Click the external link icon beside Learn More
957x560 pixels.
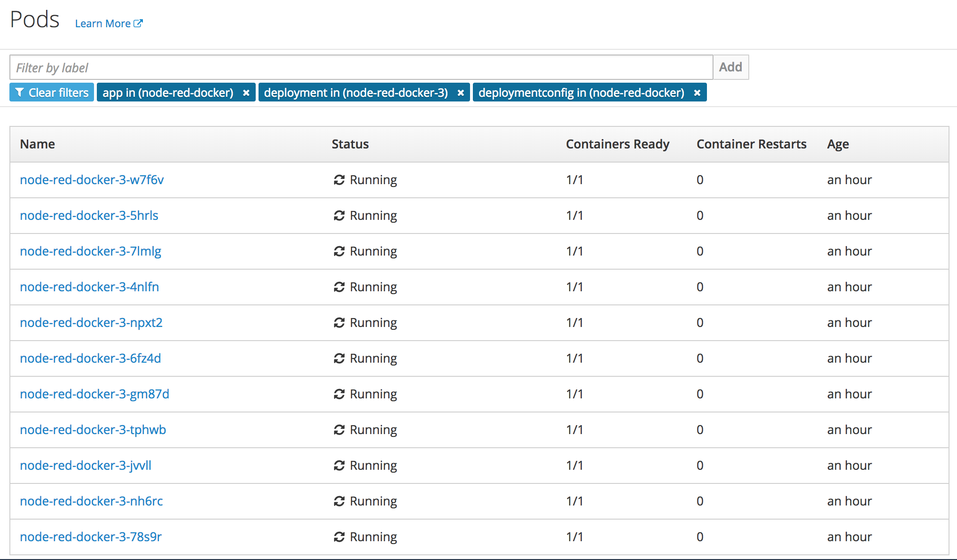[x=138, y=23]
